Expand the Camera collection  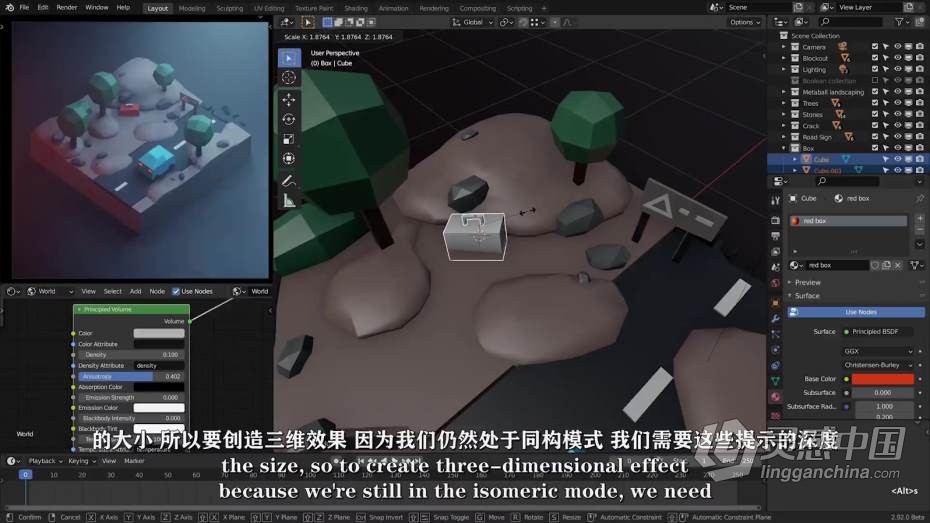(x=784, y=47)
